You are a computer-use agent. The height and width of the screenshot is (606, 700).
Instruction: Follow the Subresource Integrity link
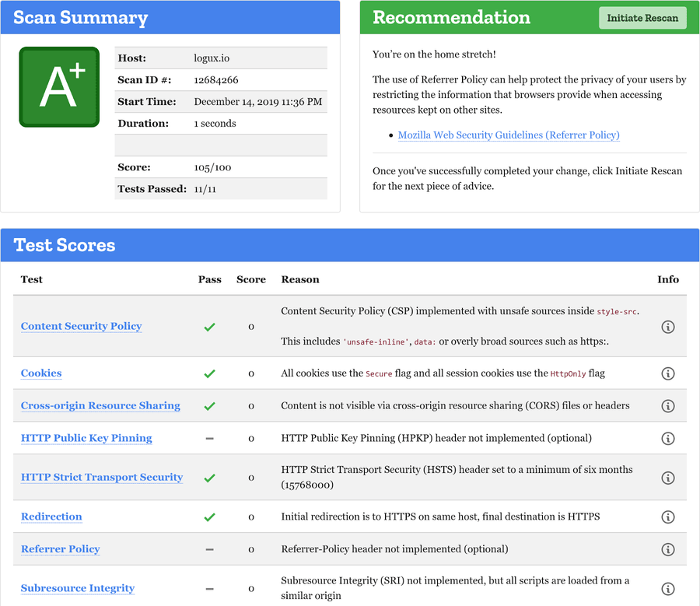pyautogui.click(x=77, y=589)
